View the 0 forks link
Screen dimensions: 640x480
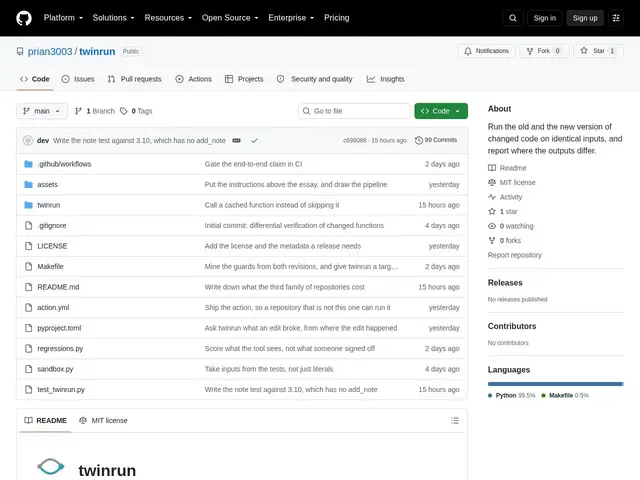(x=504, y=240)
